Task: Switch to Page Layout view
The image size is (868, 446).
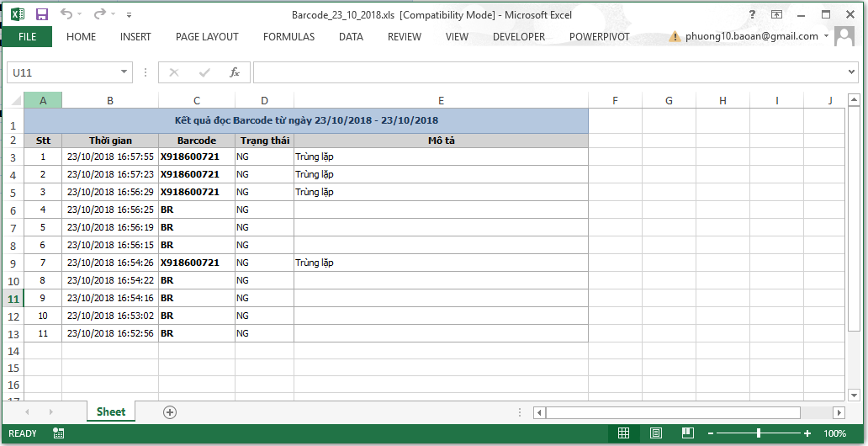Action: pos(655,433)
